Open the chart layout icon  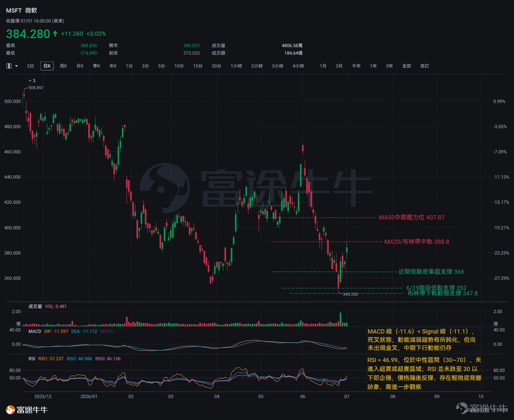(9, 66)
